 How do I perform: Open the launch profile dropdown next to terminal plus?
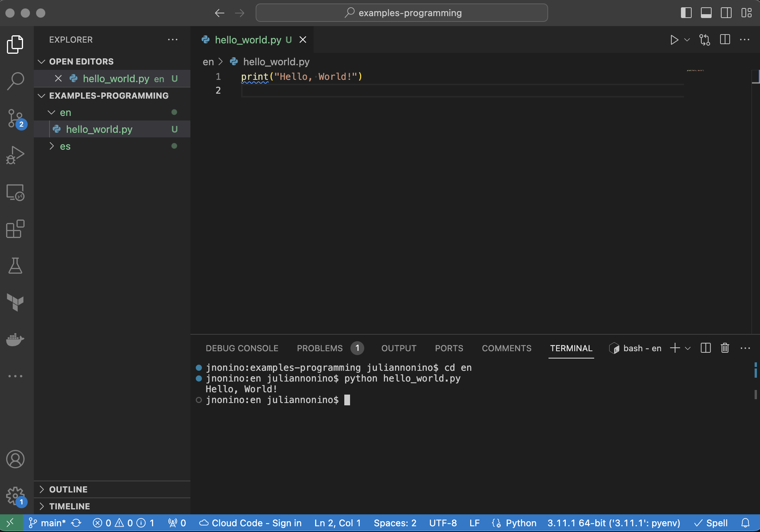[x=688, y=348]
